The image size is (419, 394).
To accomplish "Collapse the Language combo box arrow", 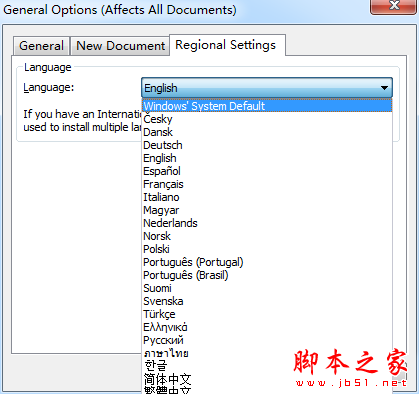I will tap(384, 88).
